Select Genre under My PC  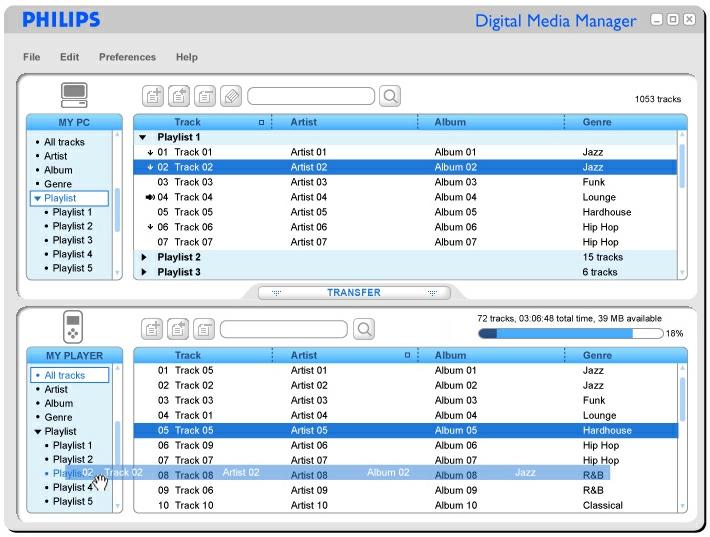tap(58, 184)
